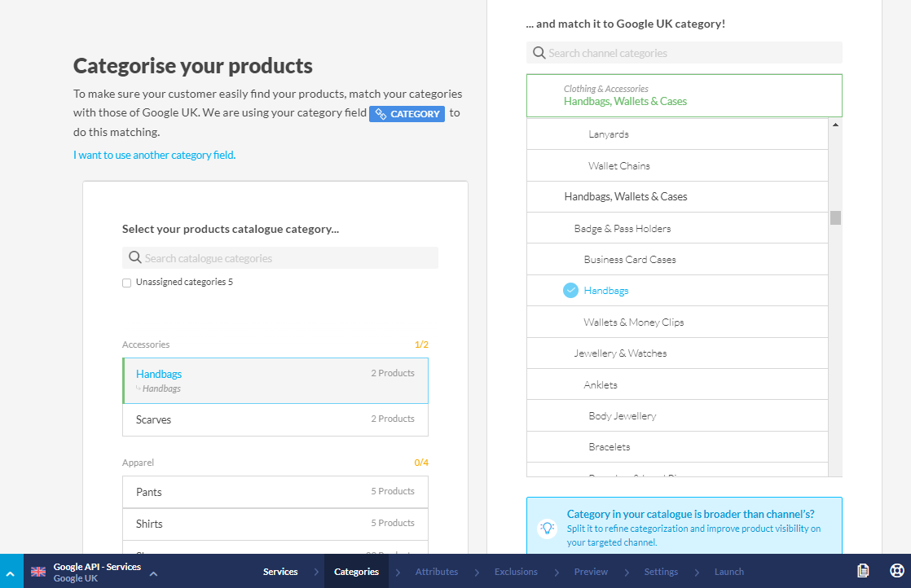The width and height of the screenshot is (911, 588).
Task: Click the blue CATEGORY field badge
Action: click(407, 114)
